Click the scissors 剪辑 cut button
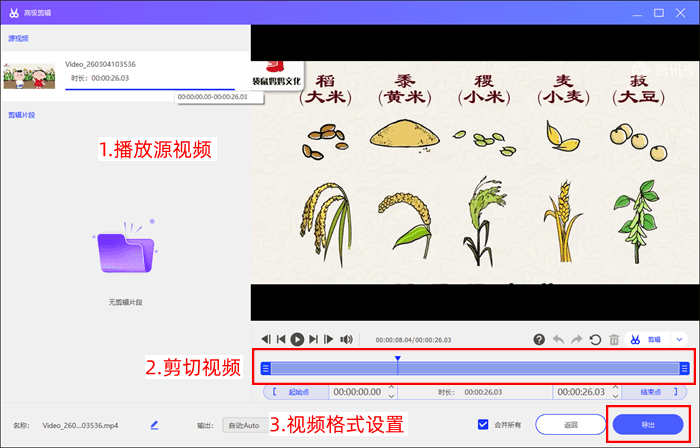 [x=646, y=340]
